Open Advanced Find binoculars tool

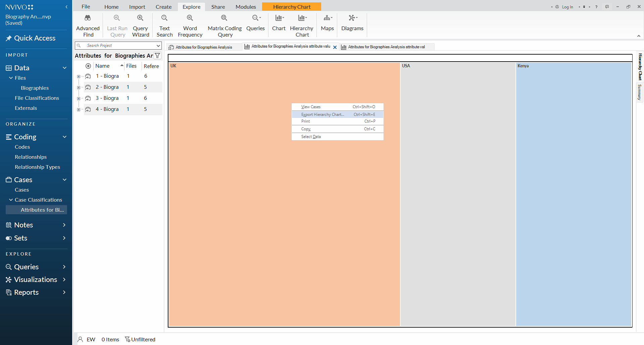88,25
